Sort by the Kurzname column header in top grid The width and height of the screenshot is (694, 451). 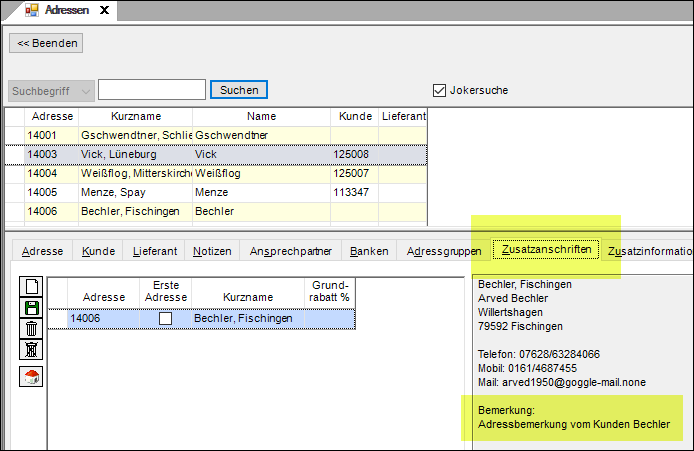(135, 117)
